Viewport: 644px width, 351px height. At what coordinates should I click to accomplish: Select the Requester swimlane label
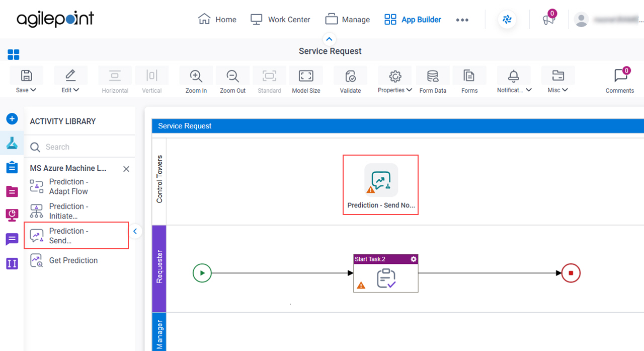click(x=159, y=268)
